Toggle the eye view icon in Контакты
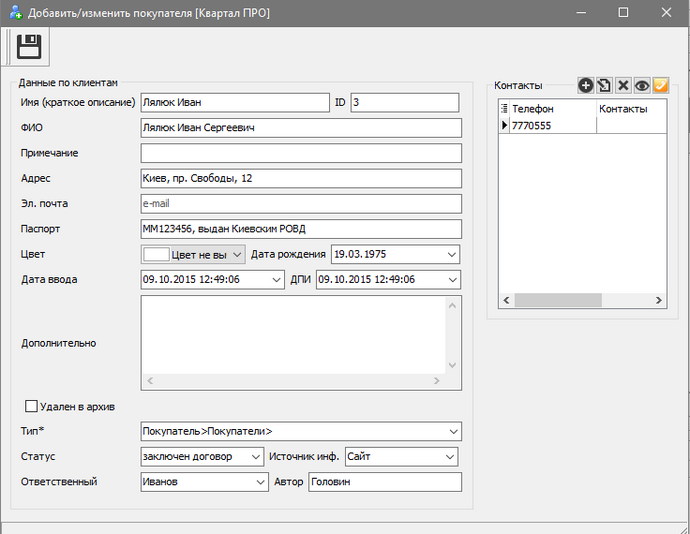This screenshot has height=534, width=690. [x=641, y=86]
